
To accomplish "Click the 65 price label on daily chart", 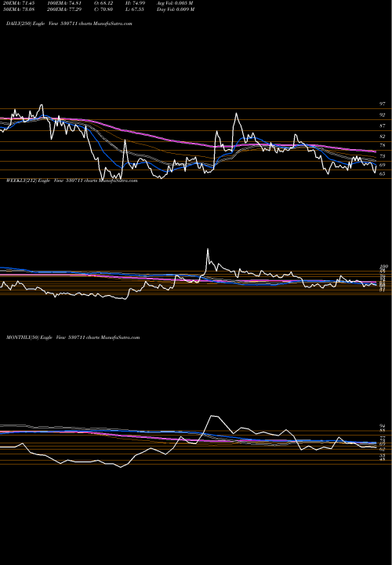I will (383, 173).
